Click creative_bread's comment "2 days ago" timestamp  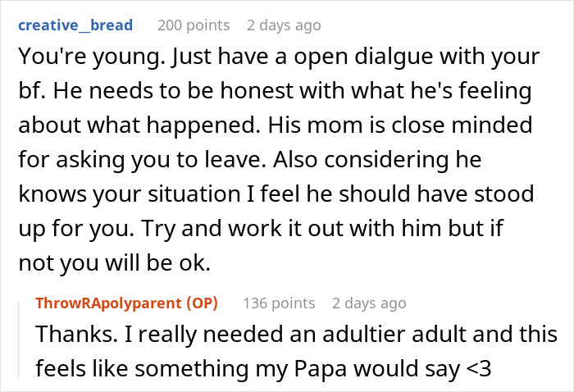pyautogui.click(x=284, y=25)
